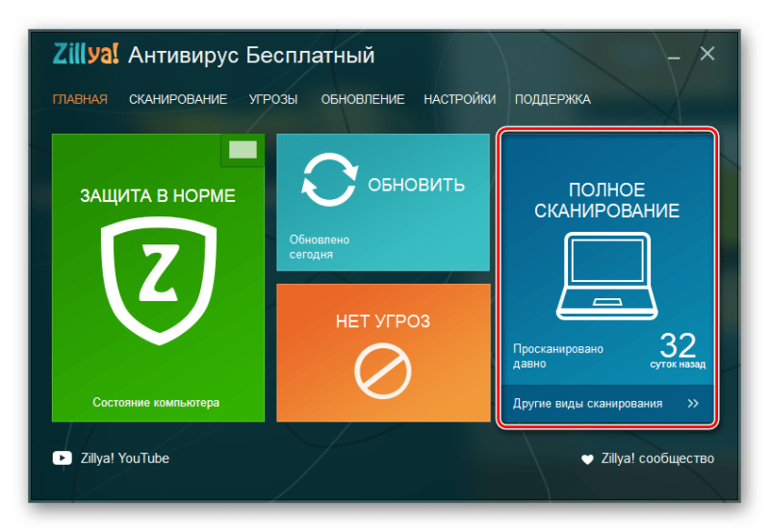Click the circular refresh arrows icon
This screenshot has width=770, height=532.
point(329,180)
